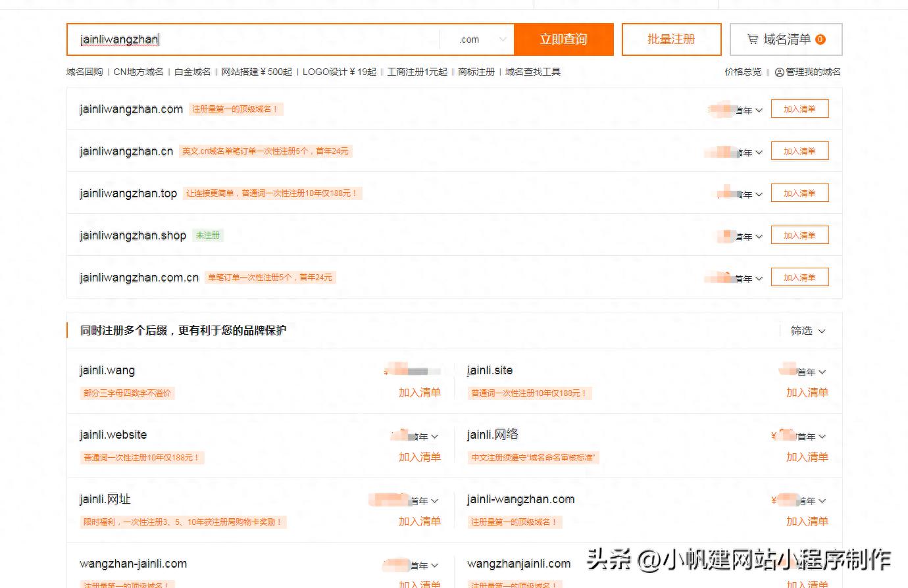Expand 首年 dropdown for jainliwangzhan.top
The image size is (908, 588).
tap(749, 195)
